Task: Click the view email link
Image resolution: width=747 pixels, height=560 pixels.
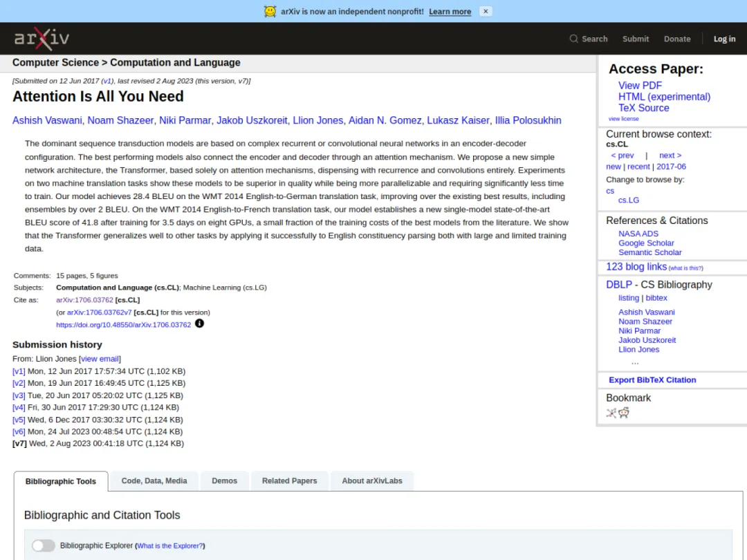Action: click(100, 359)
